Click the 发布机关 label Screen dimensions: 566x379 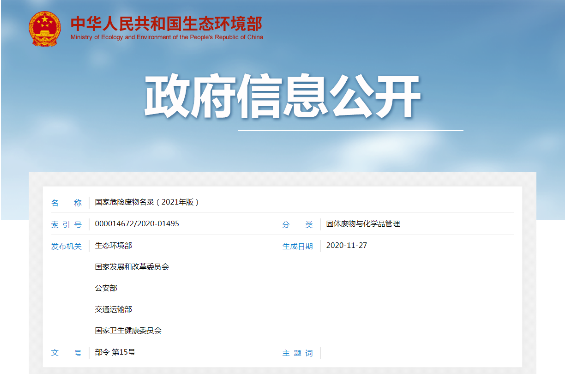tap(66, 247)
